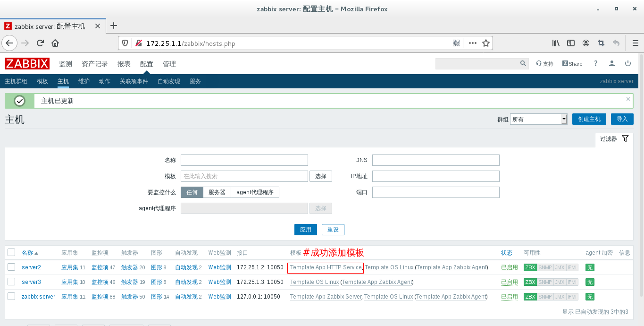Switch to the 自动发现 submenu
Screen dimensions: 644x326
169,81
